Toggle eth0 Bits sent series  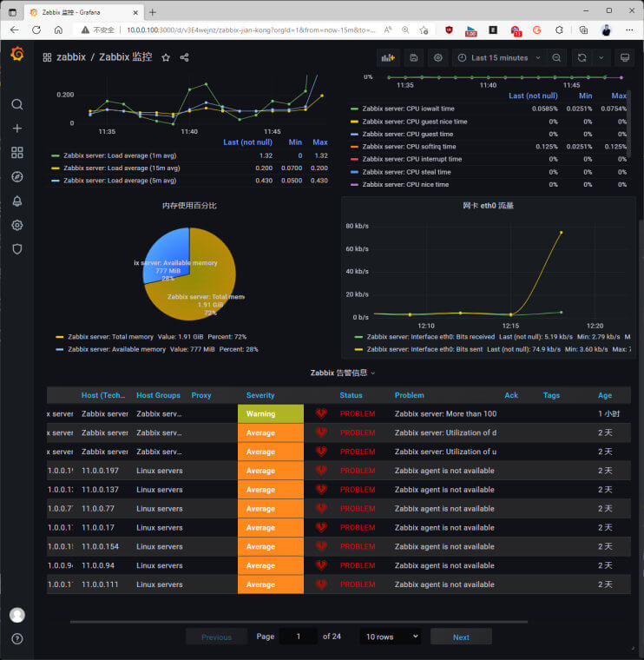coord(424,349)
